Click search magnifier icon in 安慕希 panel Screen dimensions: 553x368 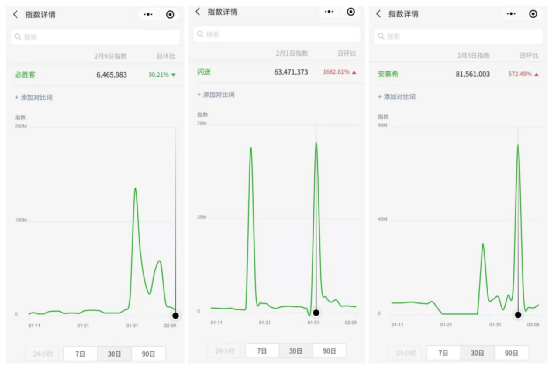tap(381, 36)
